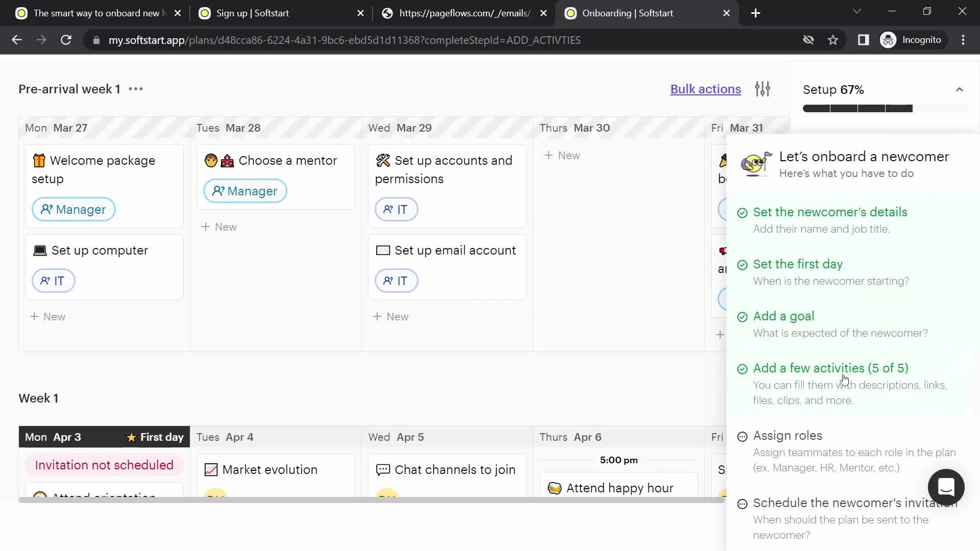Click the Setup progress bar
Viewport: 980px width, 551px height.
(885, 108)
